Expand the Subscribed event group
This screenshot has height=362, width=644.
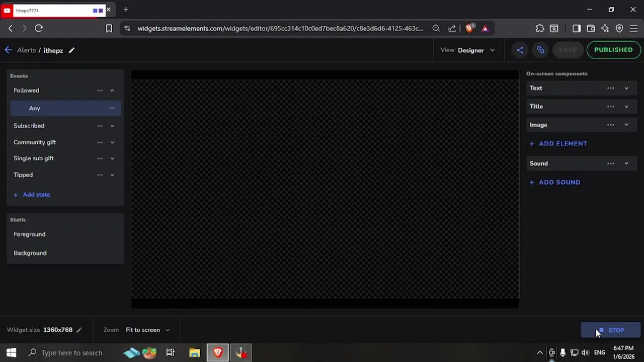[112, 126]
